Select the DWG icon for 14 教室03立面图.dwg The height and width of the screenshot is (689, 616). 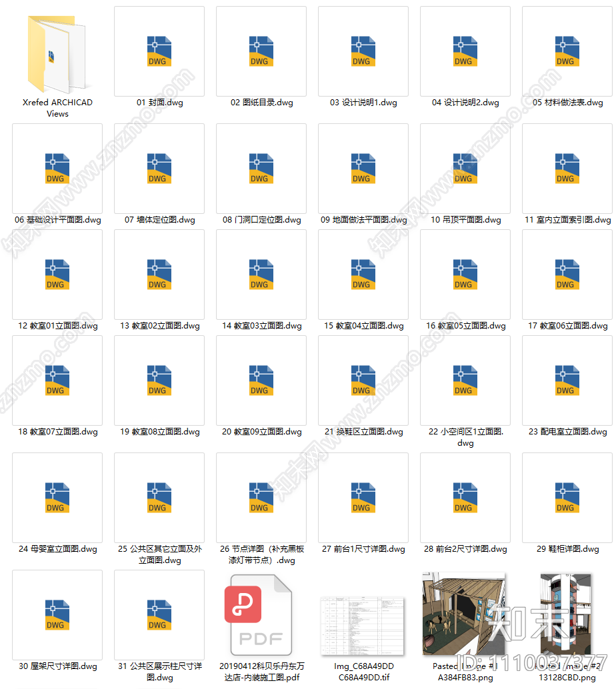click(x=261, y=275)
